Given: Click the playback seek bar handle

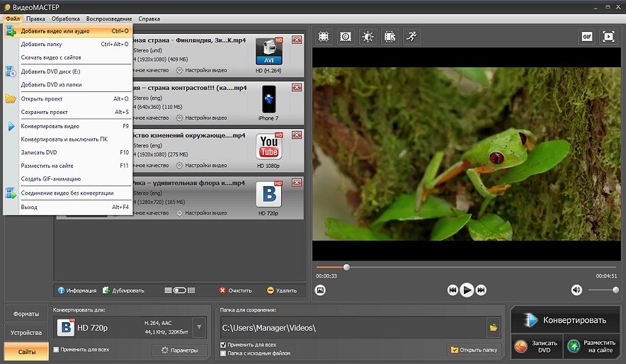Looking at the screenshot, I should click(346, 267).
